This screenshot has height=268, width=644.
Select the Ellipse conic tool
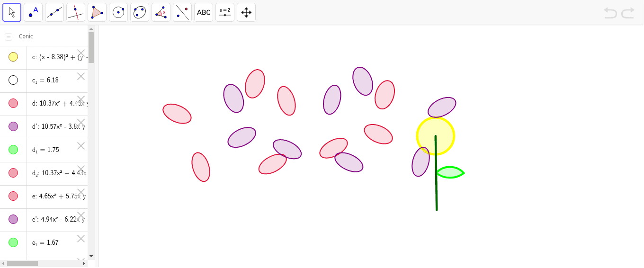[140, 12]
